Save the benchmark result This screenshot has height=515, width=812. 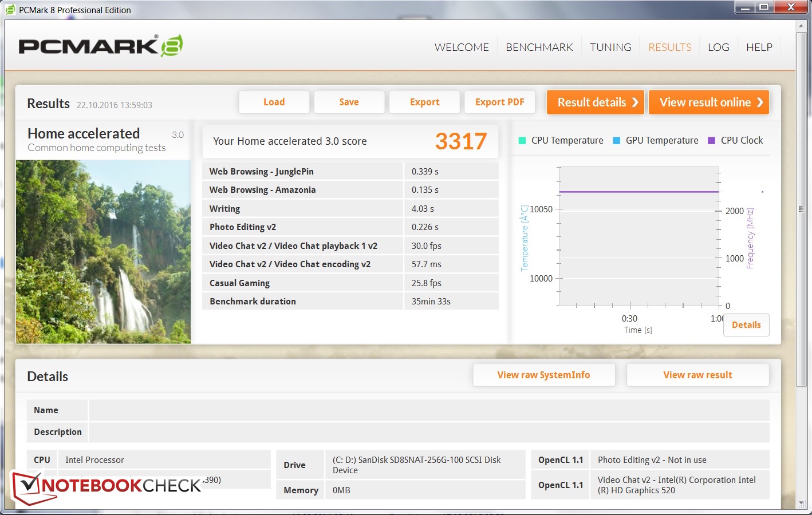(x=349, y=102)
